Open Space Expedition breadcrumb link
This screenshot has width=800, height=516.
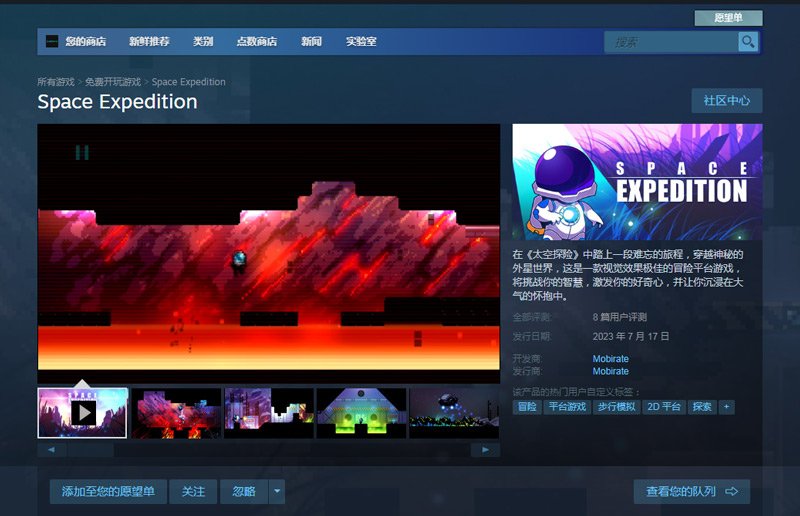188,82
